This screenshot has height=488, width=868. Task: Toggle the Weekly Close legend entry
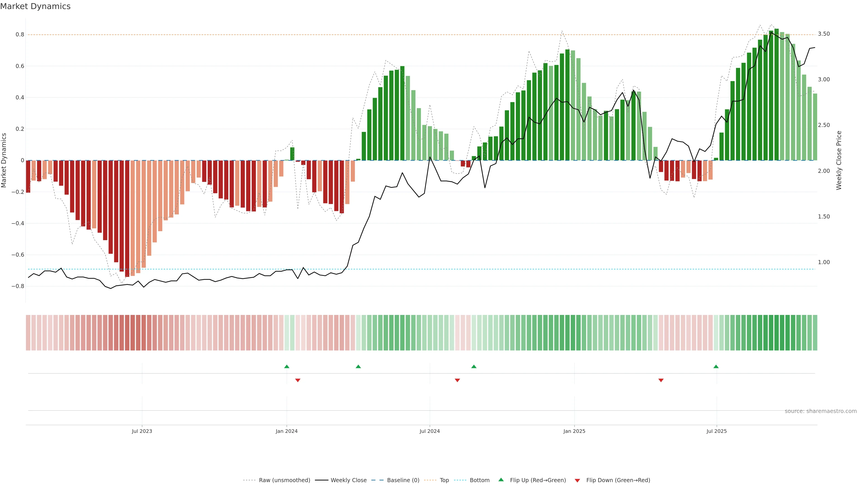pos(348,480)
